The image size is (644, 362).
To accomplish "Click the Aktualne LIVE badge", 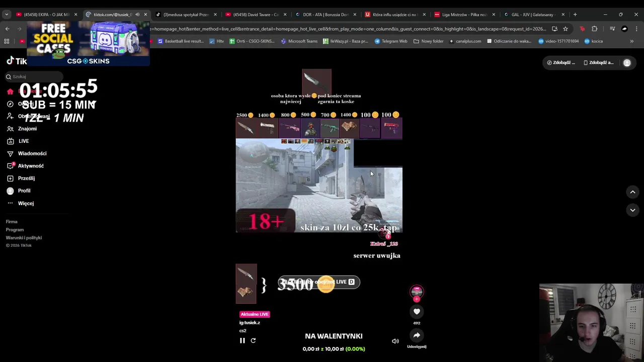I will (255, 314).
